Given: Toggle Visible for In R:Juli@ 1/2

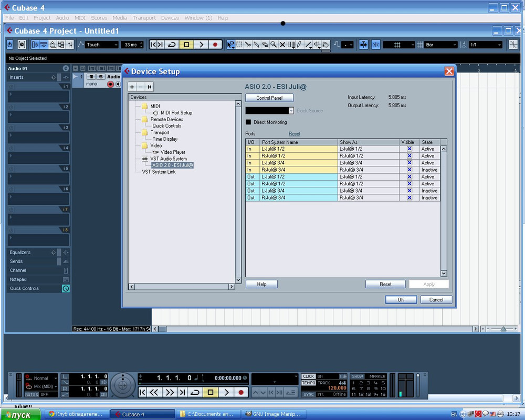Looking at the screenshot, I should pos(409,156).
